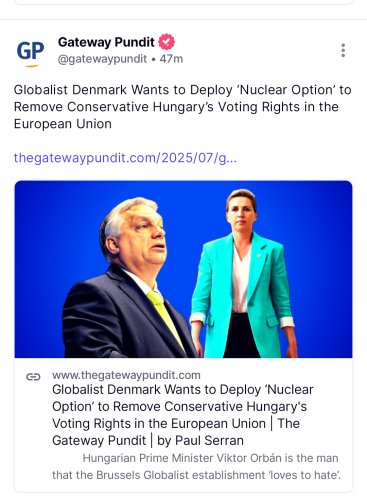This screenshot has width=367, height=500.
Task: Click the 'by Paul Serran' byline in card
Action: point(200,441)
